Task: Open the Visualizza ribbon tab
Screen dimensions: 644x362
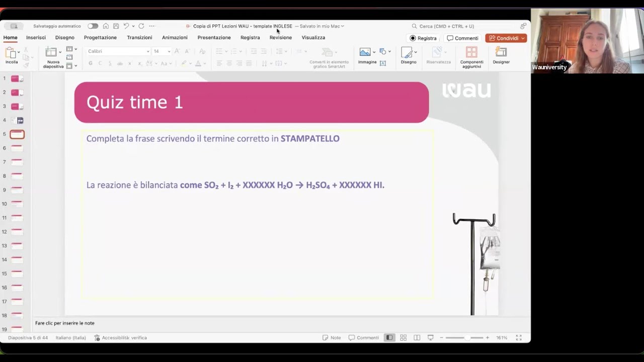Action: [x=313, y=38]
